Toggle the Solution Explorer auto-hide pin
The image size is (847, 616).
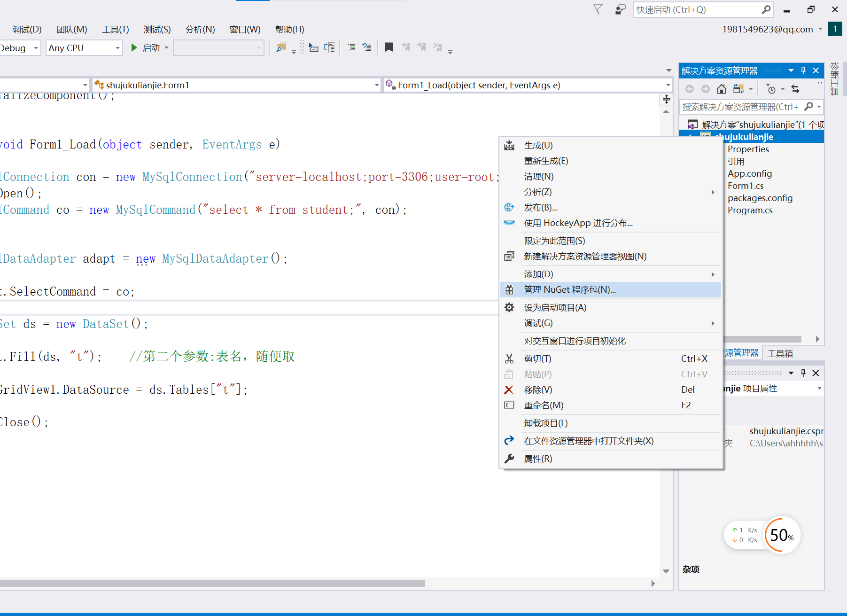coord(803,70)
